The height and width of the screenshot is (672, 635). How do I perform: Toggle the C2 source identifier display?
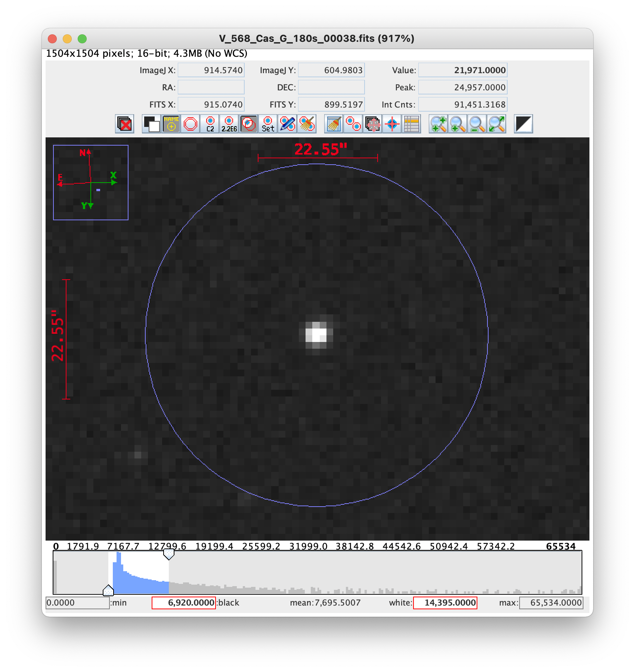tap(210, 124)
